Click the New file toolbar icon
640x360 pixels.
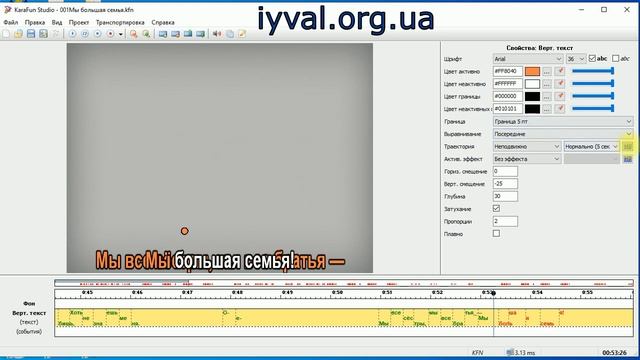pyautogui.click(x=6, y=34)
